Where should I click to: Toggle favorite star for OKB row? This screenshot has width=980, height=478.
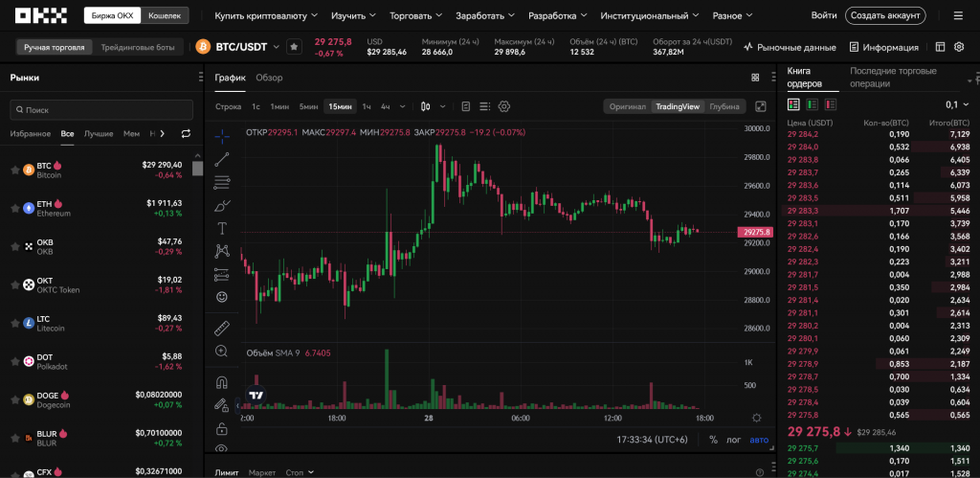click(x=15, y=246)
